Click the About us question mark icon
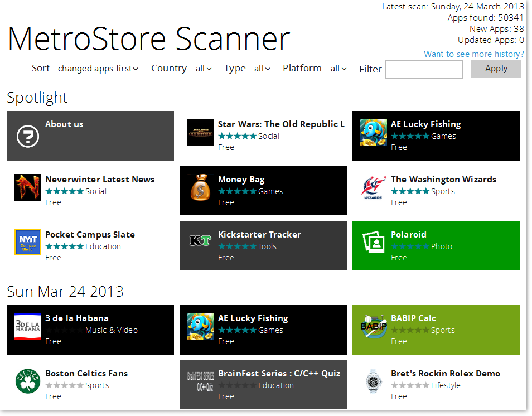This screenshot has width=532, height=416. point(28,137)
